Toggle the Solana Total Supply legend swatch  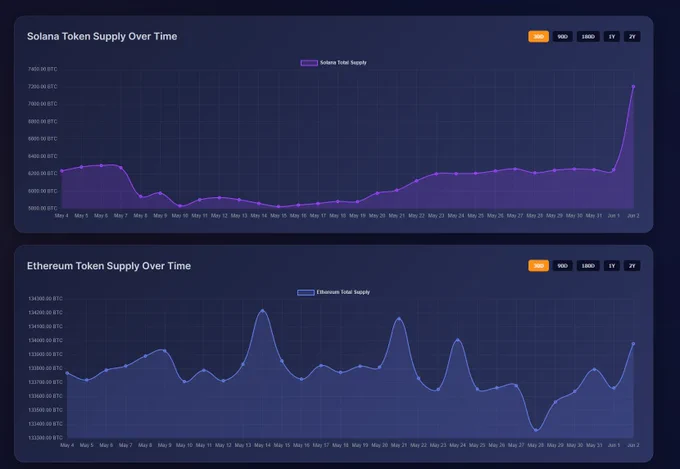pos(309,63)
